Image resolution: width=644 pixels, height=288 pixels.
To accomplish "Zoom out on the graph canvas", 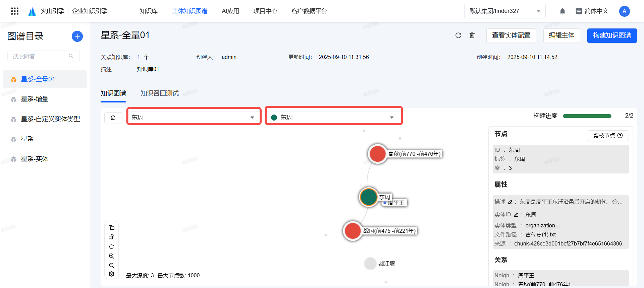I will click(x=112, y=265).
